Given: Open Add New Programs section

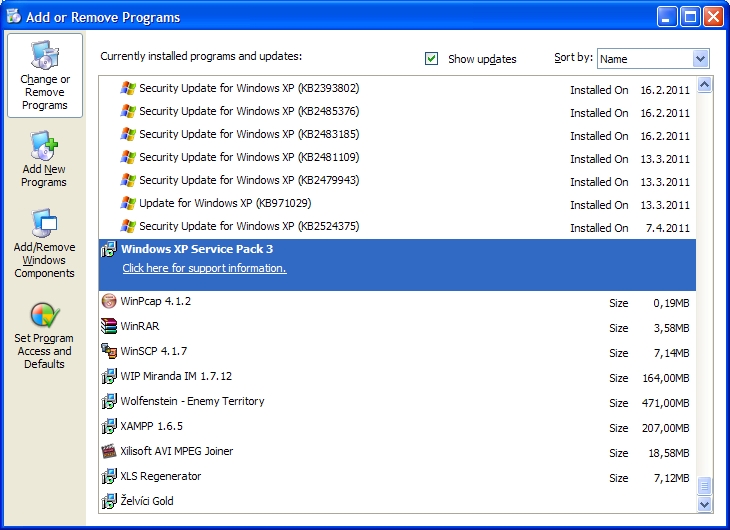Looking at the screenshot, I should (44, 159).
